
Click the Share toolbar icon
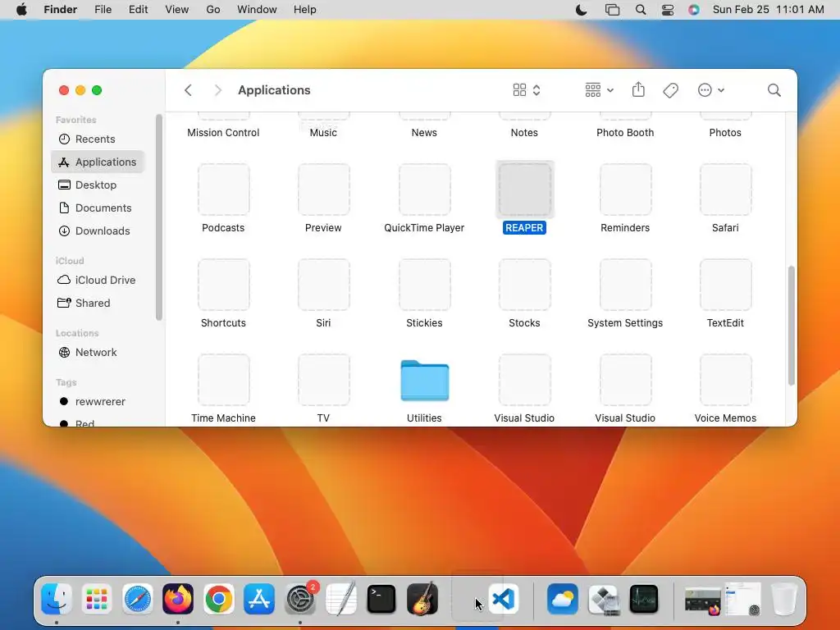pyautogui.click(x=638, y=89)
